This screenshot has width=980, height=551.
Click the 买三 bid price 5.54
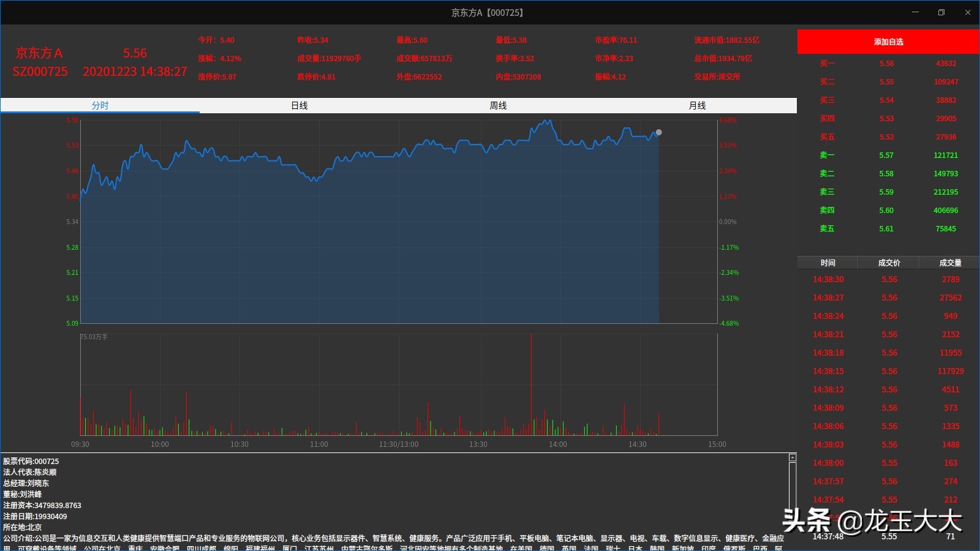886,100
